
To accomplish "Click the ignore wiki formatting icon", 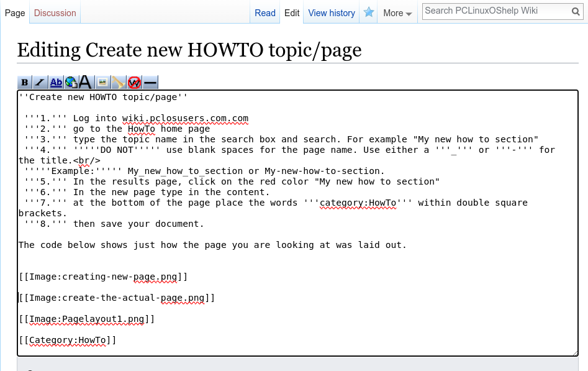I will (x=134, y=82).
